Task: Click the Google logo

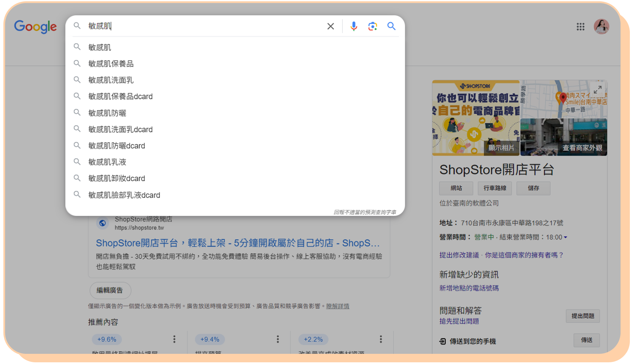Action: (35, 27)
